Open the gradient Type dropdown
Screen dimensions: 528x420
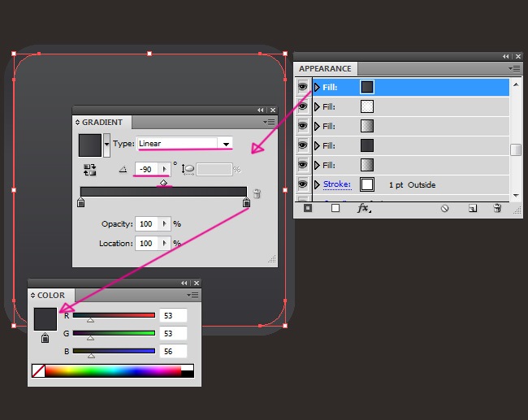tap(226, 144)
